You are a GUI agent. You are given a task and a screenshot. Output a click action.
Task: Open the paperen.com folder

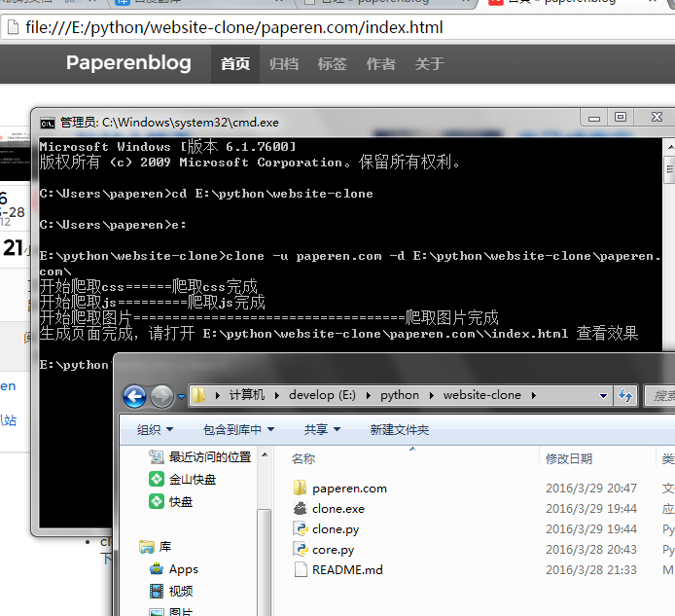pyautogui.click(x=349, y=488)
